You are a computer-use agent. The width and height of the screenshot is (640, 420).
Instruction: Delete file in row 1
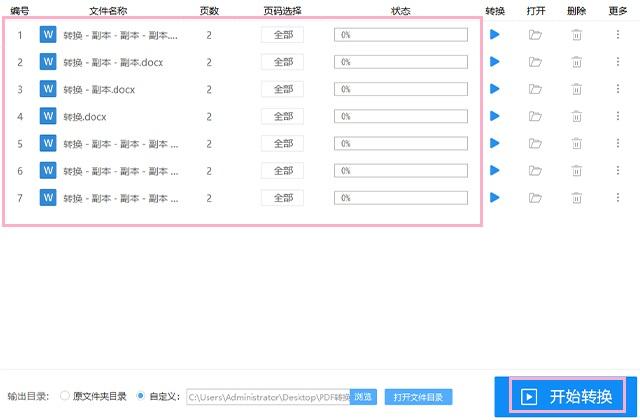coord(576,35)
